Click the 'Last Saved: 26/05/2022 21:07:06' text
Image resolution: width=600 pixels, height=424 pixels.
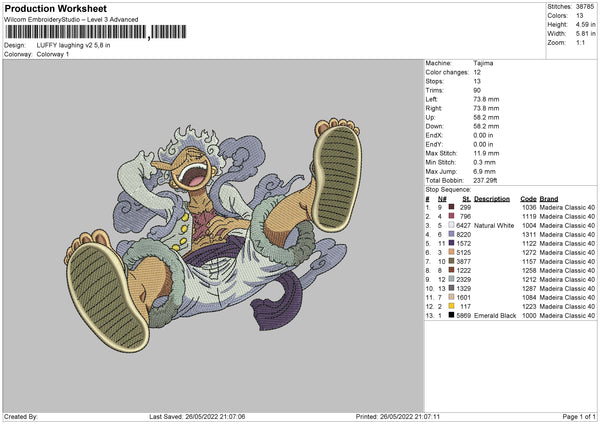pyautogui.click(x=197, y=416)
